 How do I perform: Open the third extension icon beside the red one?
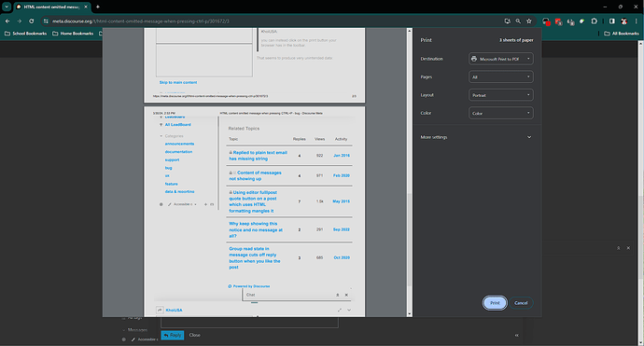[570, 21]
